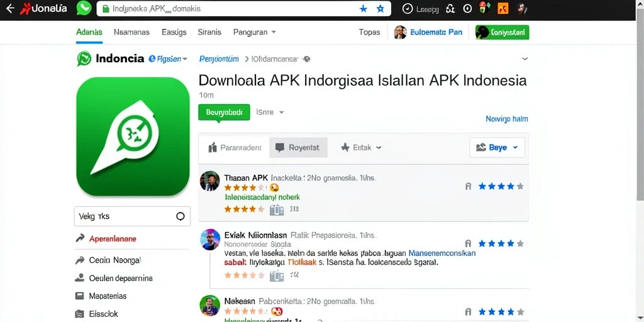Click the filled blue star in the address bar
Viewport: 644px width, 322px height.
[363, 9]
